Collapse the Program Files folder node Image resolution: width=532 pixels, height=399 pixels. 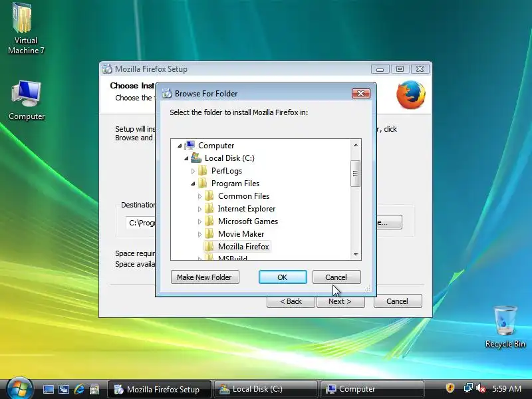click(x=193, y=184)
